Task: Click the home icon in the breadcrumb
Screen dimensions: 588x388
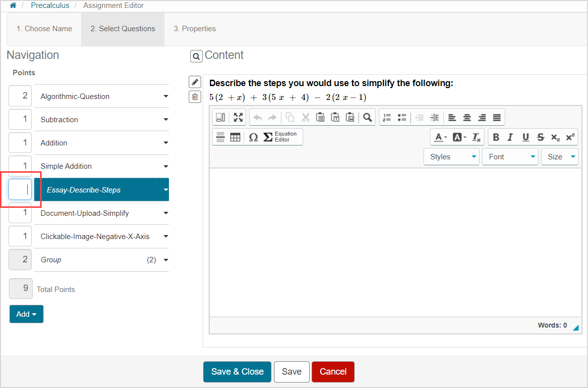Action: pyautogui.click(x=13, y=5)
